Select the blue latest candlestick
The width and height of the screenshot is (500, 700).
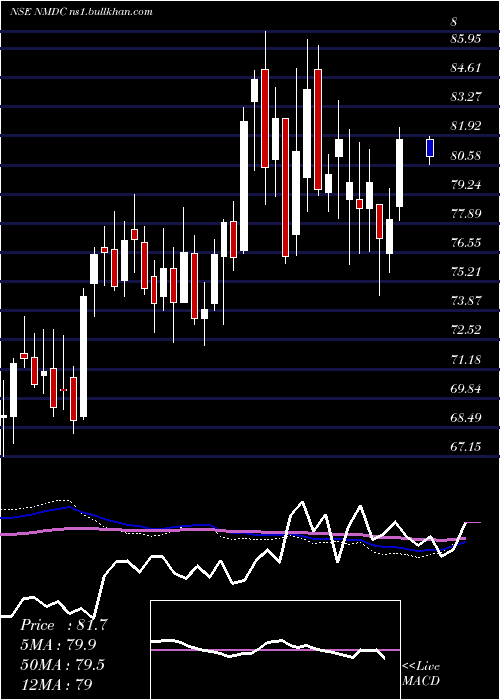430,148
